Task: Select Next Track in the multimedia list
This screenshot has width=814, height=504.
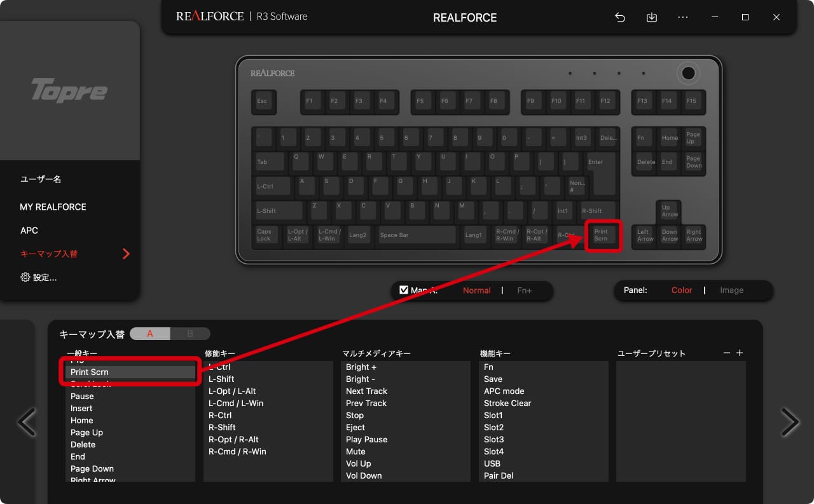Action: (406, 391)
